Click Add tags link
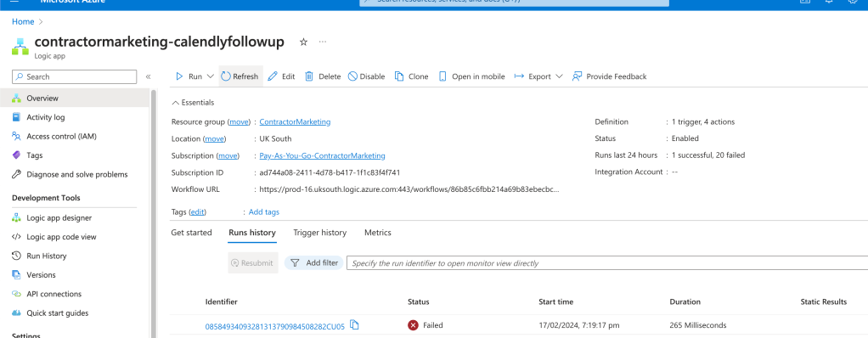The width and height of the screenshot is (868, 338). pyautogui.click(x=264, y=211)
